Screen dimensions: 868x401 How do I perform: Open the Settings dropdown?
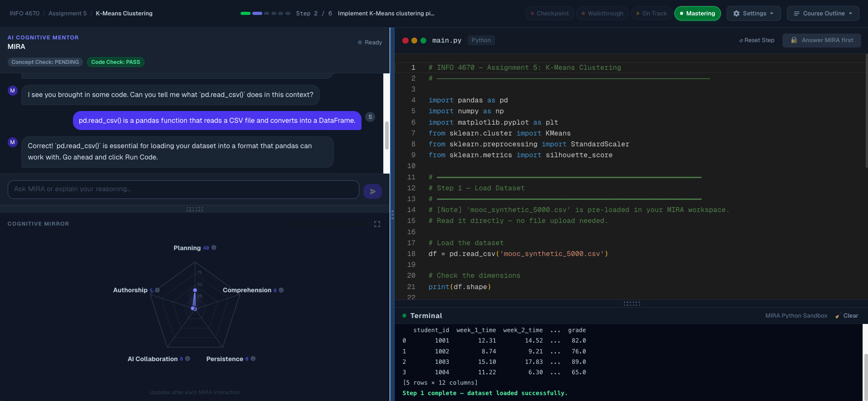pyautogui.click(x=753, y=14)
